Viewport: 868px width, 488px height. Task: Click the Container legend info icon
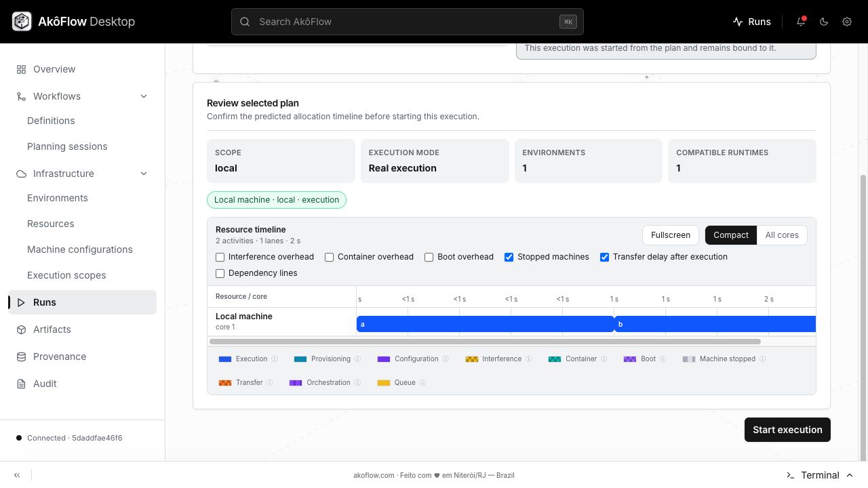pos(604,359)
